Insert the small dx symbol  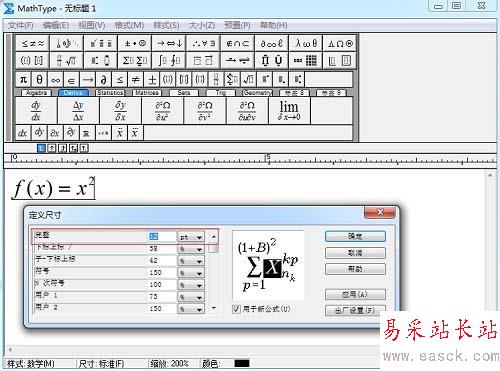pyautogui.click(x=23, y=133)
